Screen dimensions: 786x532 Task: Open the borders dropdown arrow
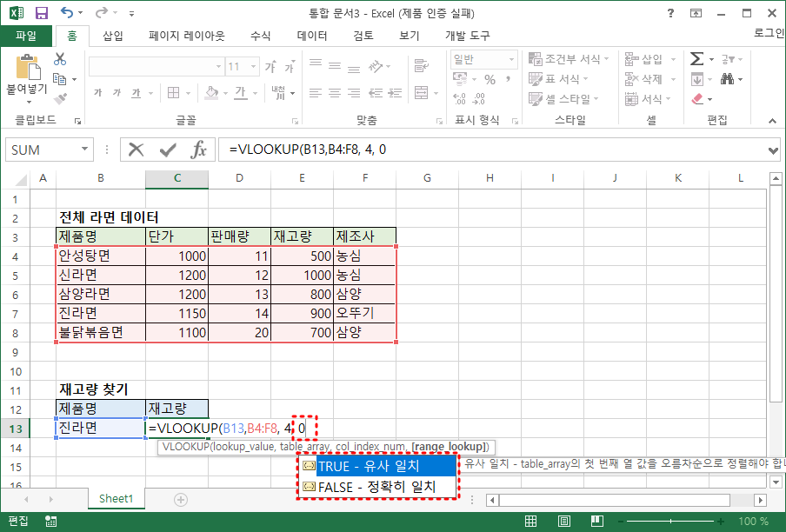189,93
